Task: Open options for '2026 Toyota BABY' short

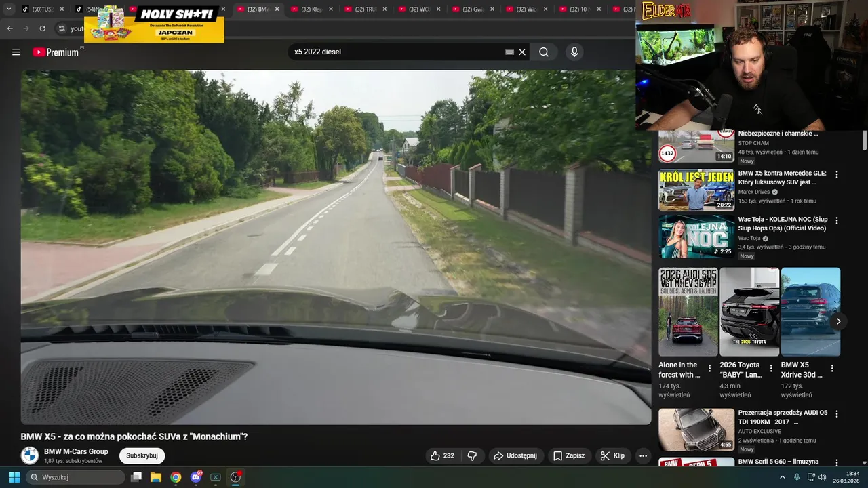Action: 771,369
